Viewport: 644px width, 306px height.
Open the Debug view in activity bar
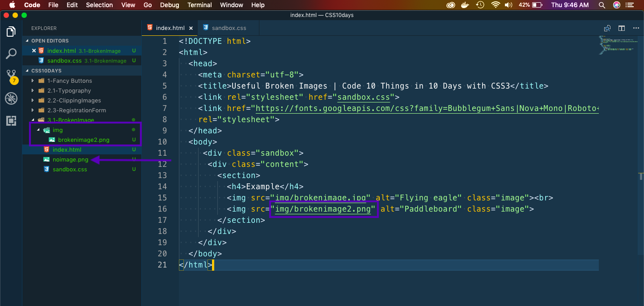pyautogui.click(x=11, y=98)
